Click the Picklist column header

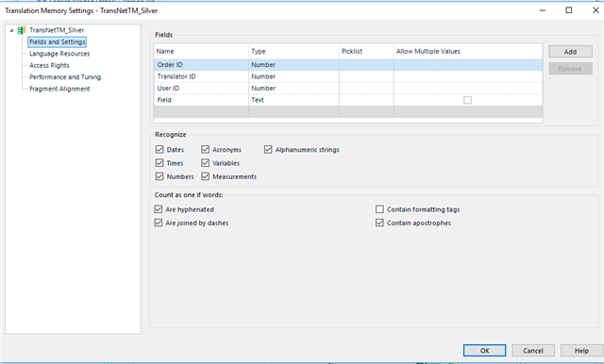366,51
